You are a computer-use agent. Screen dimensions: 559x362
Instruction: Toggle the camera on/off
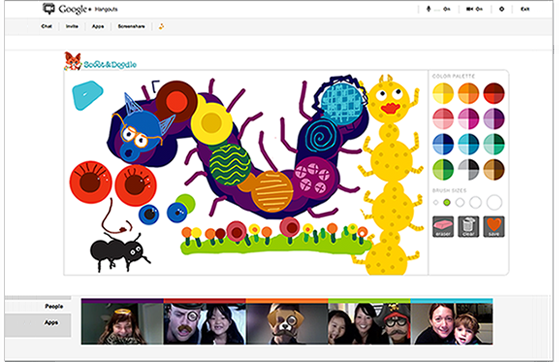click(475, 9)
